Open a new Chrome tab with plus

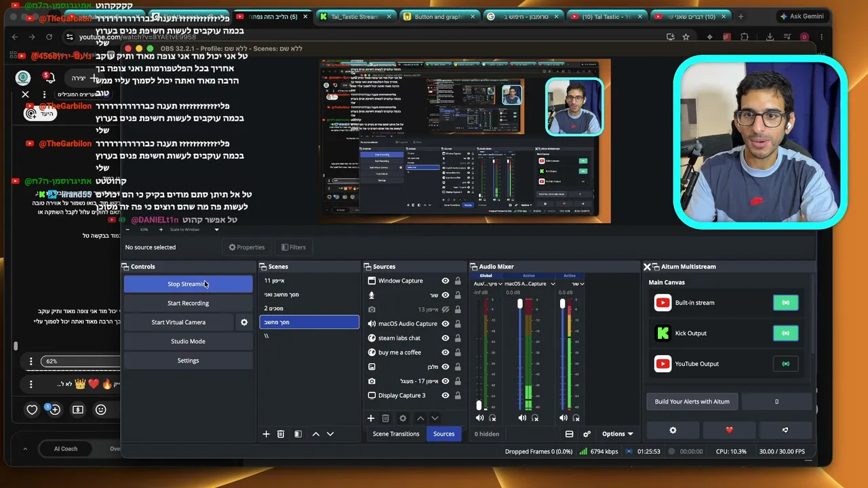coord(741,16)
